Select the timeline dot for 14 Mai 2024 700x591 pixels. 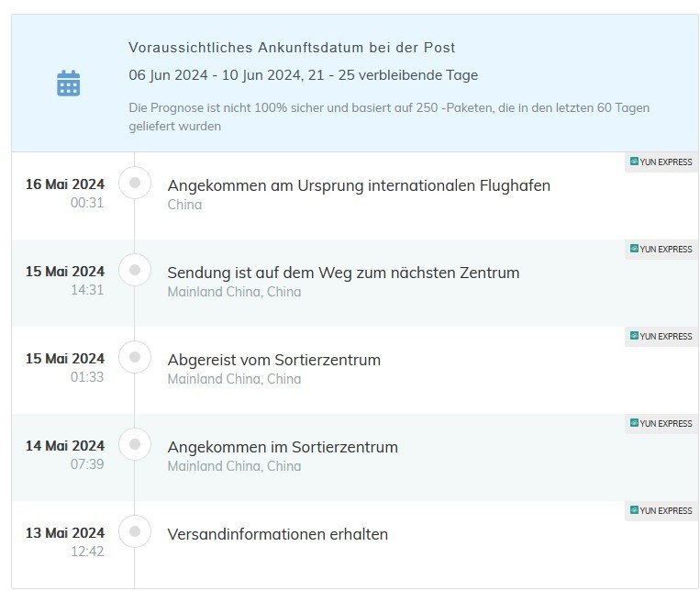(135, 445)
